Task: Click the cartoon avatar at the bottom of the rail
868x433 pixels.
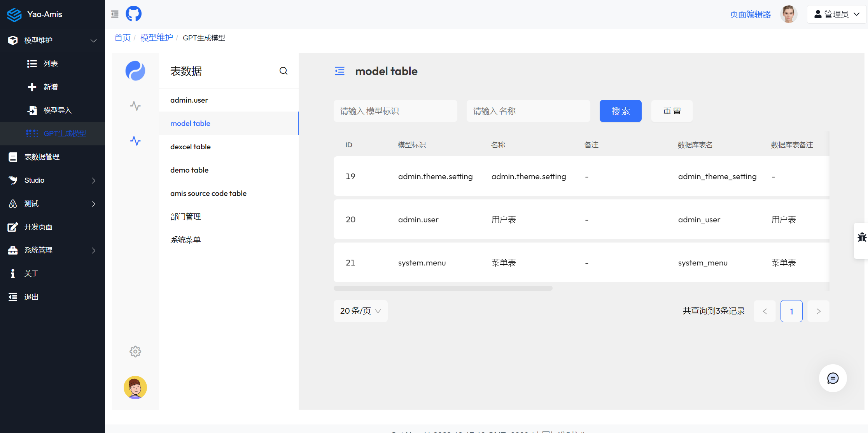Action: (135, 388)
